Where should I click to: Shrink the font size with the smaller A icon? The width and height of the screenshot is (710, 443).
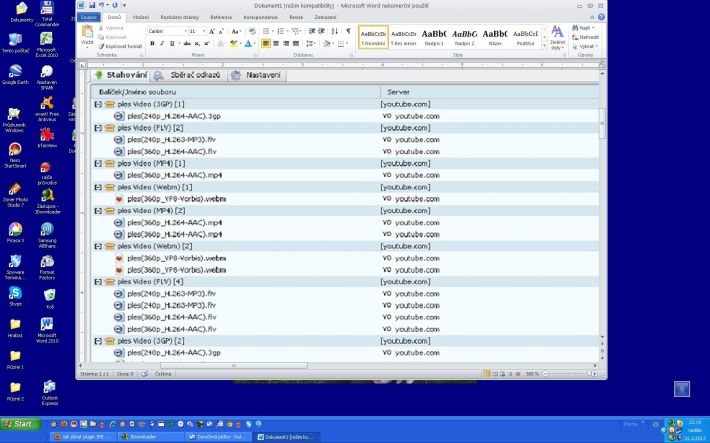(221, 31)
